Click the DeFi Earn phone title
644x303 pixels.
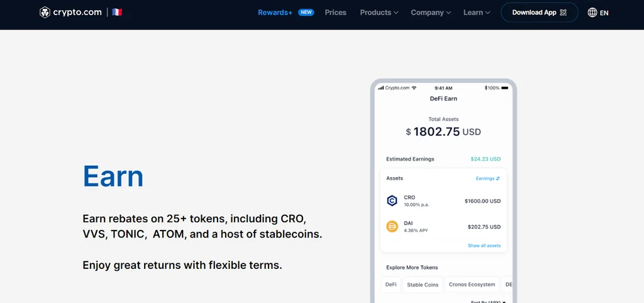pyautogui.click(x=443, y=99)
